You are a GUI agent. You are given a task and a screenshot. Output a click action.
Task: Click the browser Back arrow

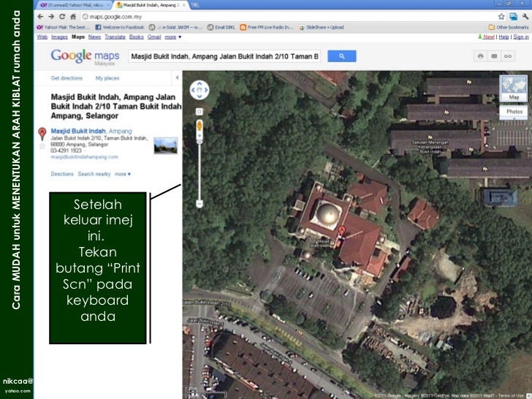[40, 17]
